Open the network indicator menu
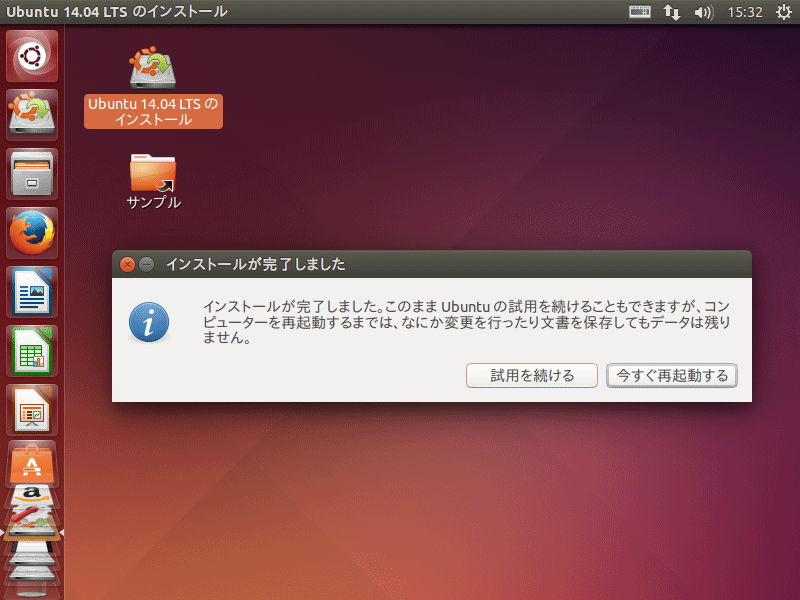The height and width of the screenshot is (600, 800). coord(671,12)
